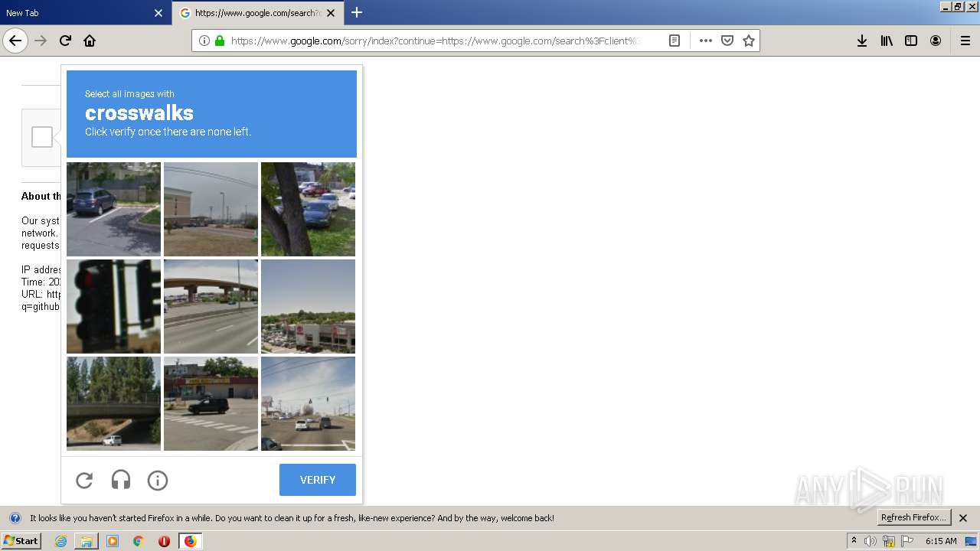
Task: Open a new tab with plus button
Action: 357,12
